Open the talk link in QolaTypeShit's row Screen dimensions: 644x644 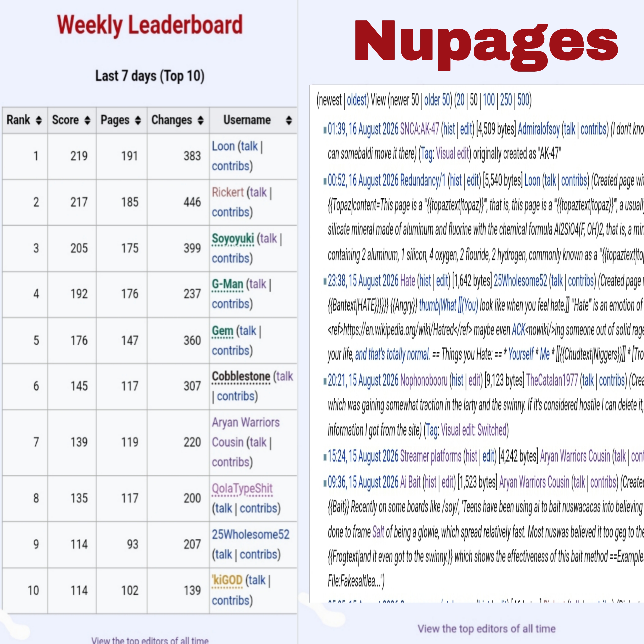[224, 508]
